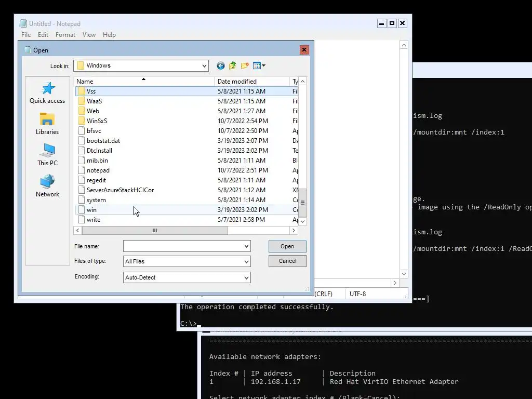Click the file list vertical scrollbar thumb
This screenshot has width=532, height=399.
click(x=302, y=203)
